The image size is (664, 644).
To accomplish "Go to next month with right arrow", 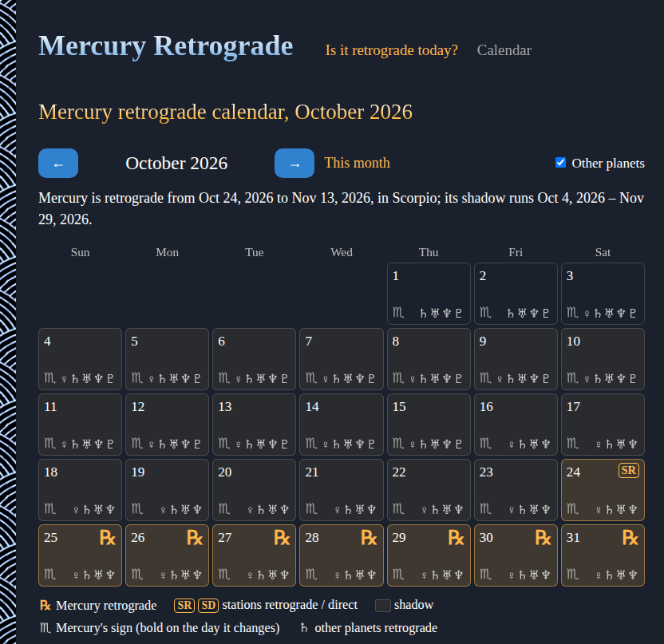I will coord(294,163).
